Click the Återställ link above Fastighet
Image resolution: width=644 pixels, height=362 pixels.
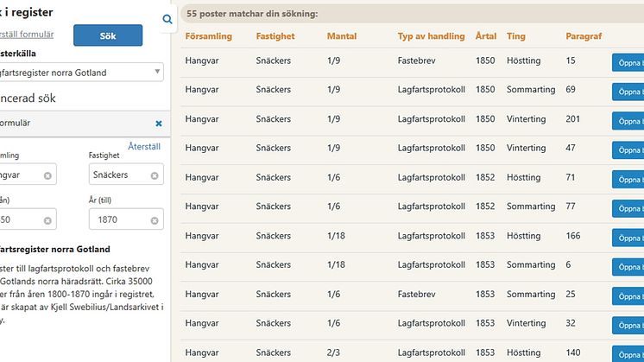(144, 146)
